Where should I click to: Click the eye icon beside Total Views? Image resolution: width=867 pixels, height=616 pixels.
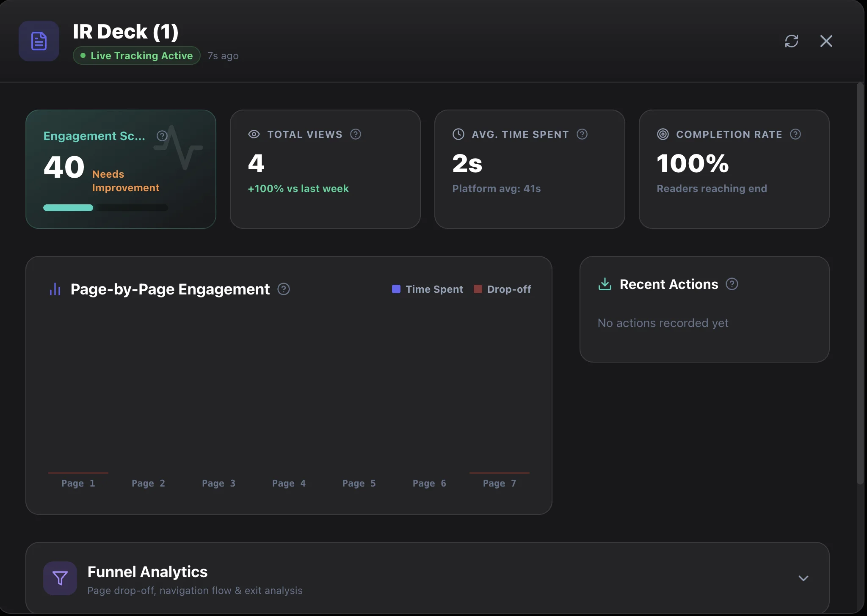click(x=253, y=134)
